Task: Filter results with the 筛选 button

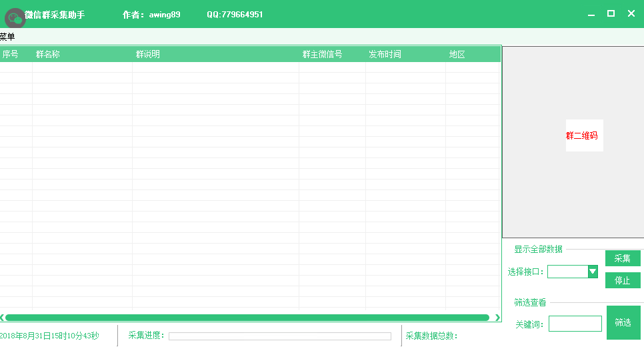Action: (623, 323)
